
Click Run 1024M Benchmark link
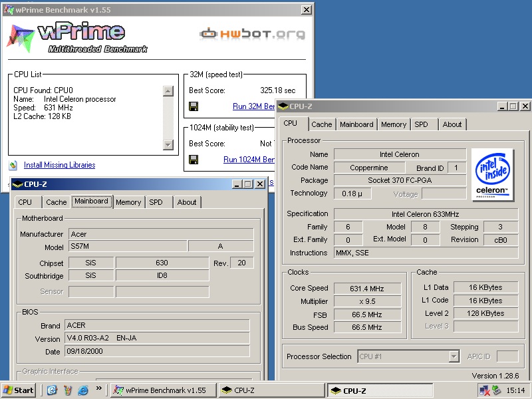(249, 160)
